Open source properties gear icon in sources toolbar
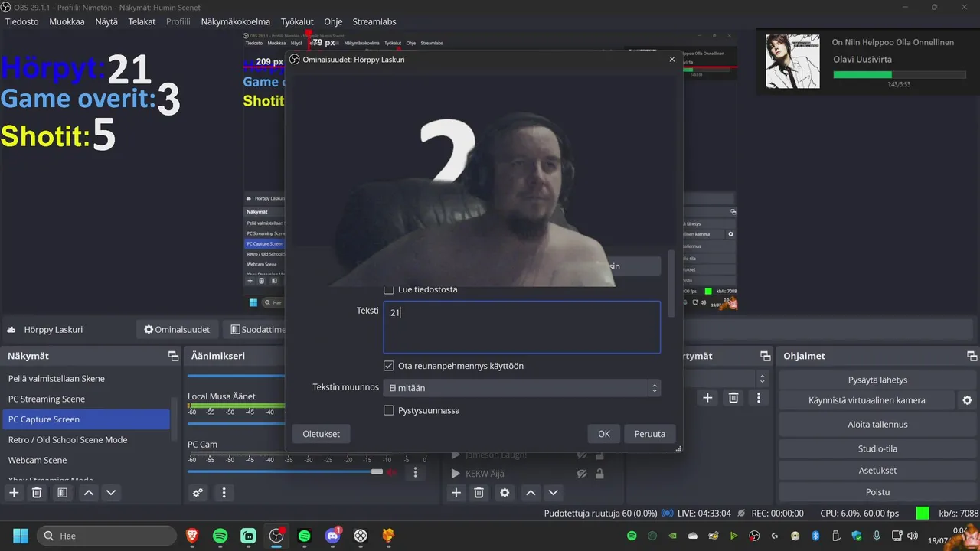Screen dimensions: 980x551 505,493
